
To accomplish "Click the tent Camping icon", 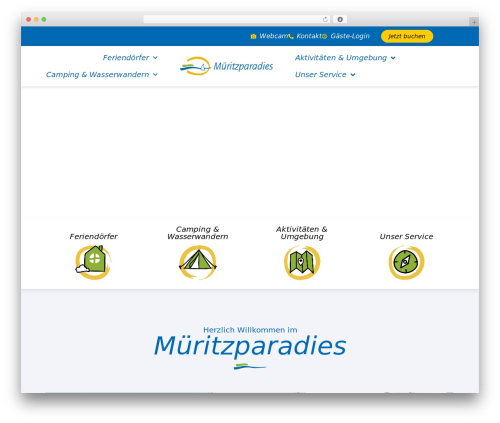I will pos(198,262).
